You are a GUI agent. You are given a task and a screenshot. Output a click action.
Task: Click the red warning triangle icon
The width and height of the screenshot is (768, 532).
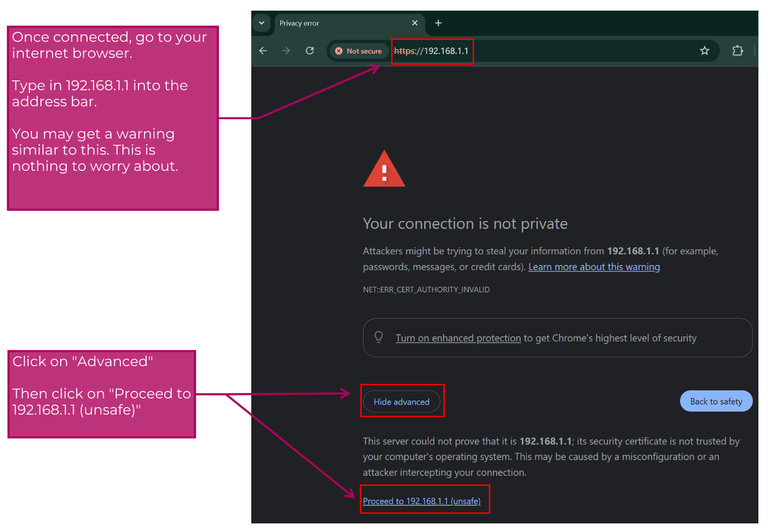(384, 170)
